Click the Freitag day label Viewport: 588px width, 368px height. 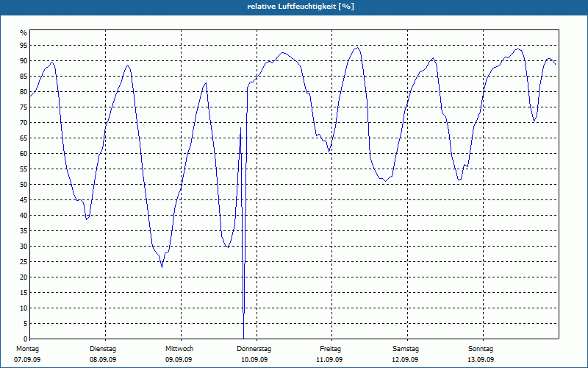pos(330,349)
